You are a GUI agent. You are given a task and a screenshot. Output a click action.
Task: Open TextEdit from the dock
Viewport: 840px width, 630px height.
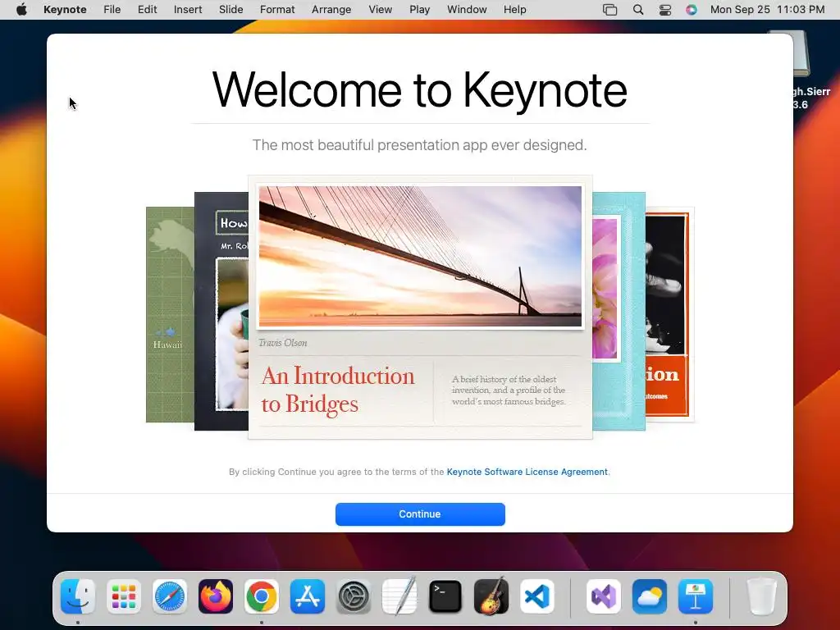click(x=399, y=596)
